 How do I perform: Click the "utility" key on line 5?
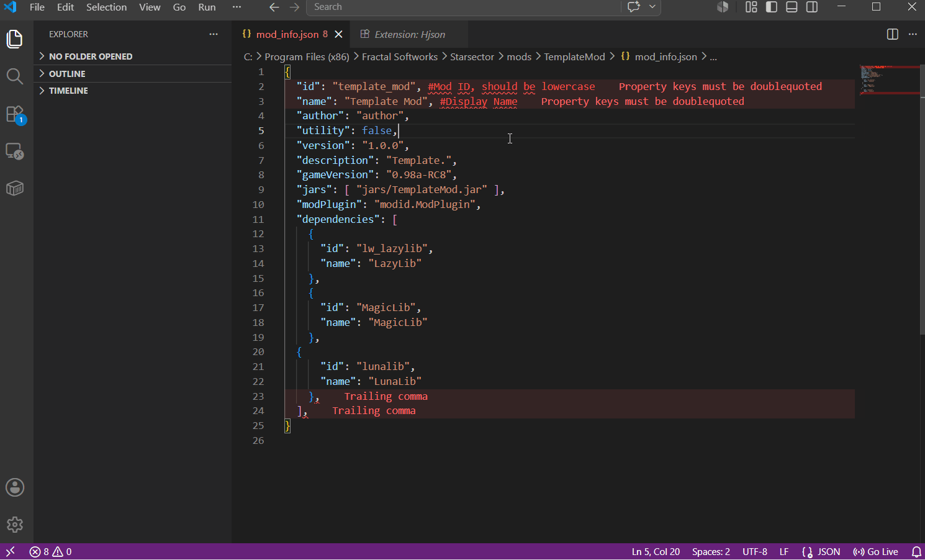coord(323,130)
